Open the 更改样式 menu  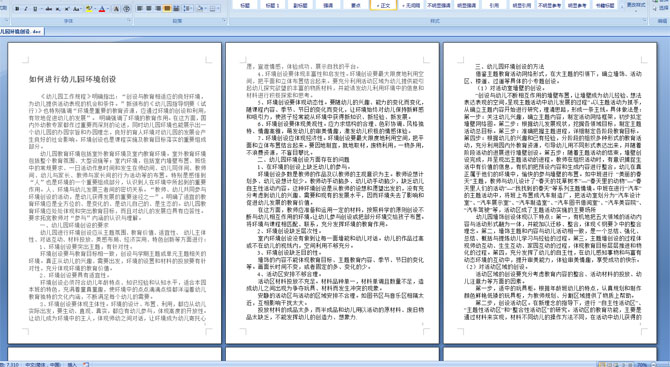[x=636, y=5]
